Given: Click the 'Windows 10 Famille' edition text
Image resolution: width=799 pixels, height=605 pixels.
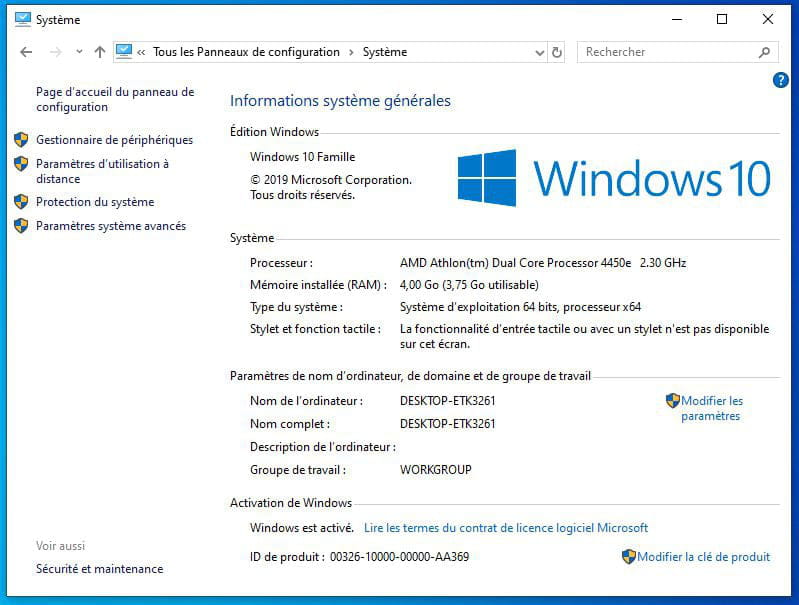Looking at the screenshot, I should point(303,157).
